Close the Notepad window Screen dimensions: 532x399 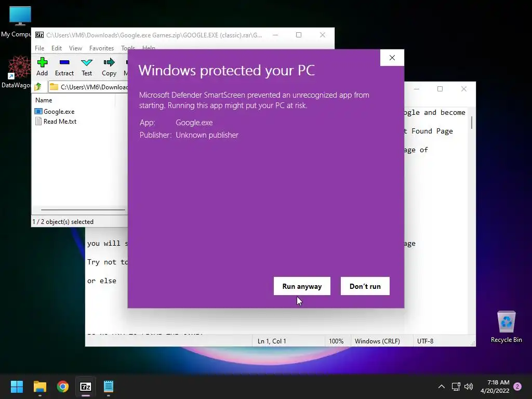[464, 89]
